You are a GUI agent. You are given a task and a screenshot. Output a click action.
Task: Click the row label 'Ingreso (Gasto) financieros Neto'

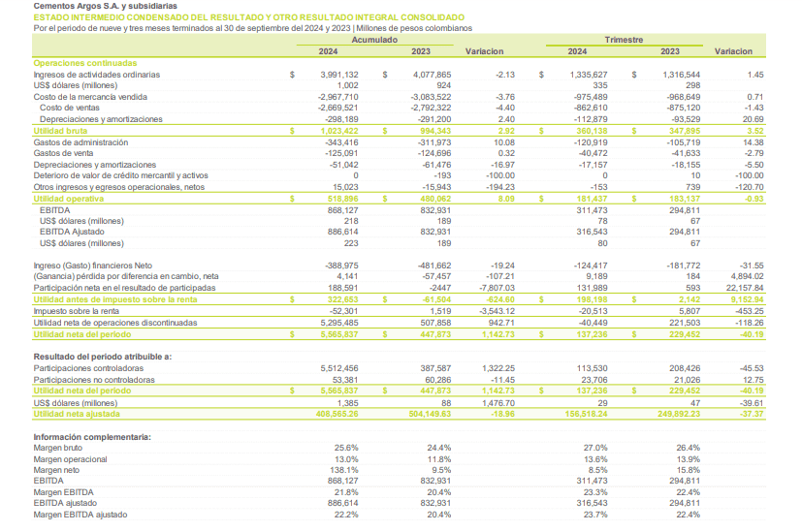(92, 266)
